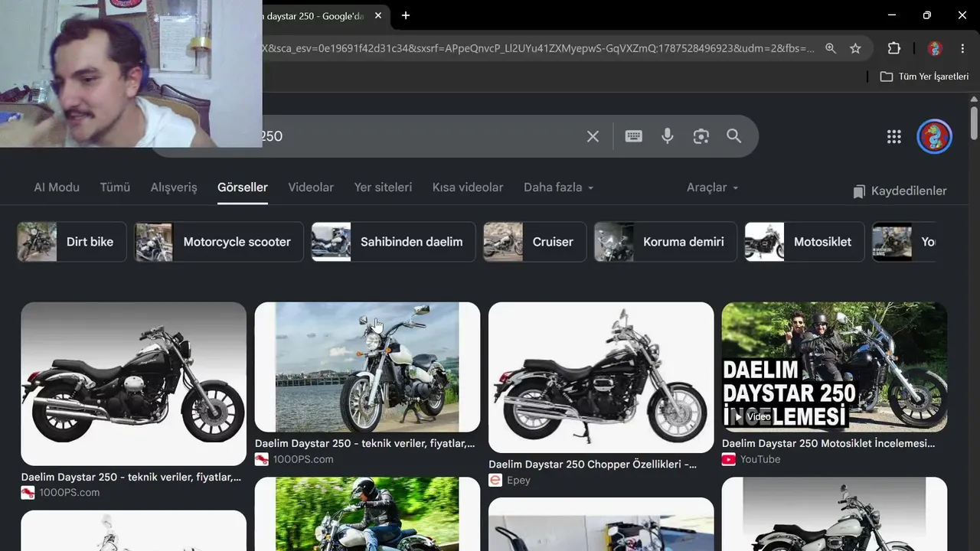Open the motorcycle-by-the-water image result

pyautogui.click(x=367, y=367)
